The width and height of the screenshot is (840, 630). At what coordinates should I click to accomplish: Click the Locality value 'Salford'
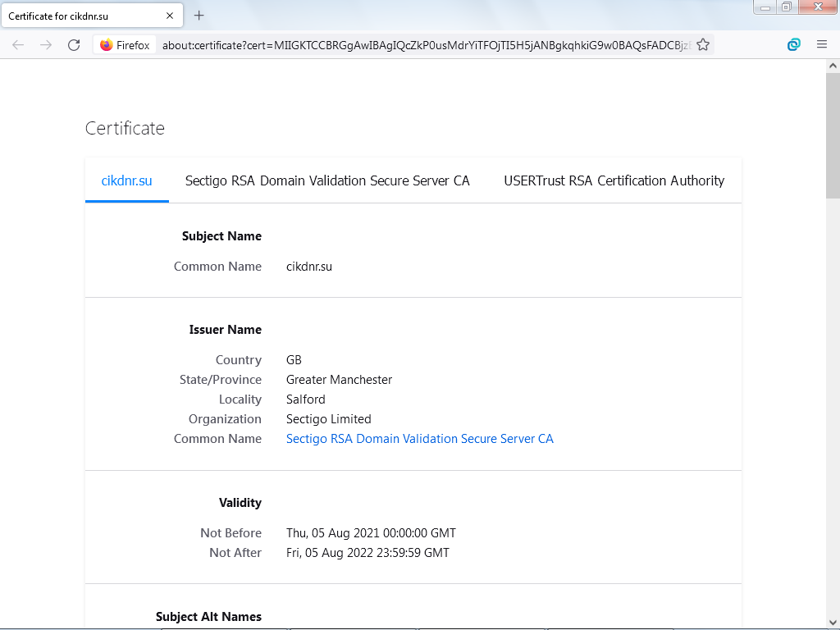click(x=305, y=399)
